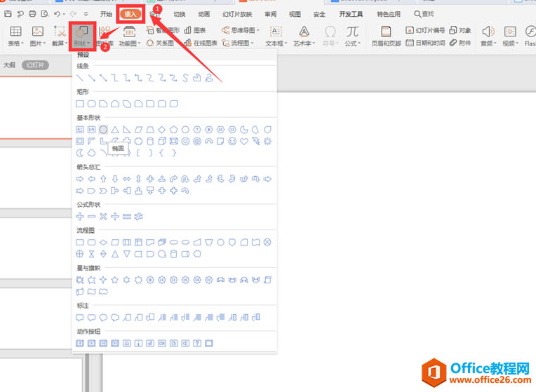Select the quad arrow shape

[x=150, y=179]
